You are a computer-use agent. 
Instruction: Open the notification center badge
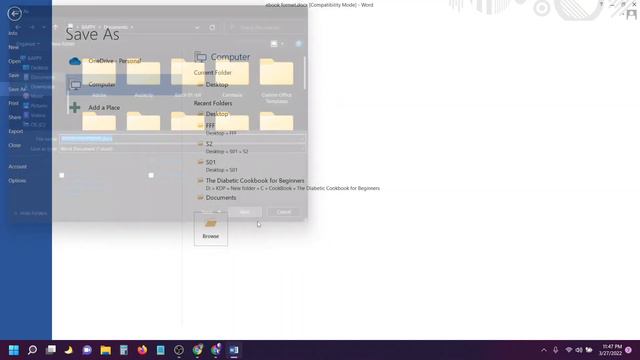click(629, 350)
